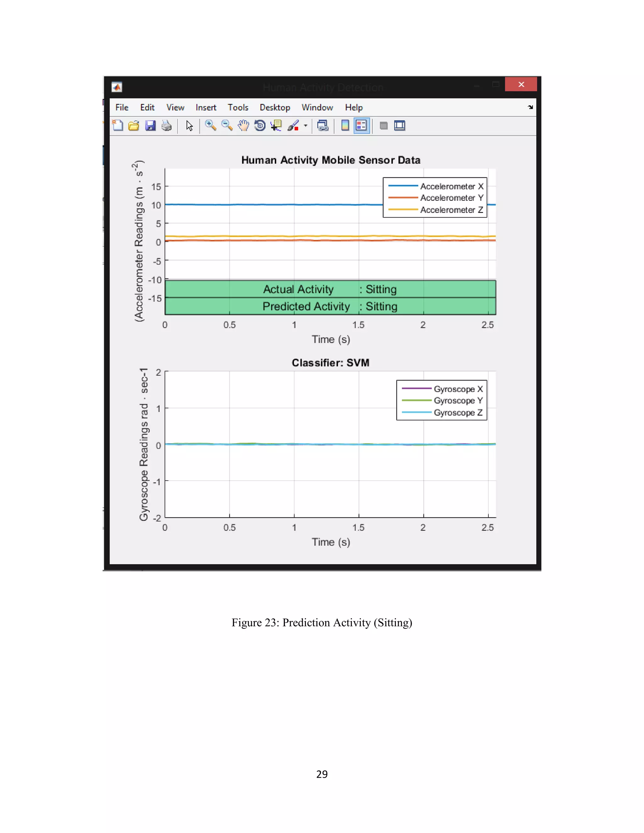Open file with folder icon

[134, 125]
